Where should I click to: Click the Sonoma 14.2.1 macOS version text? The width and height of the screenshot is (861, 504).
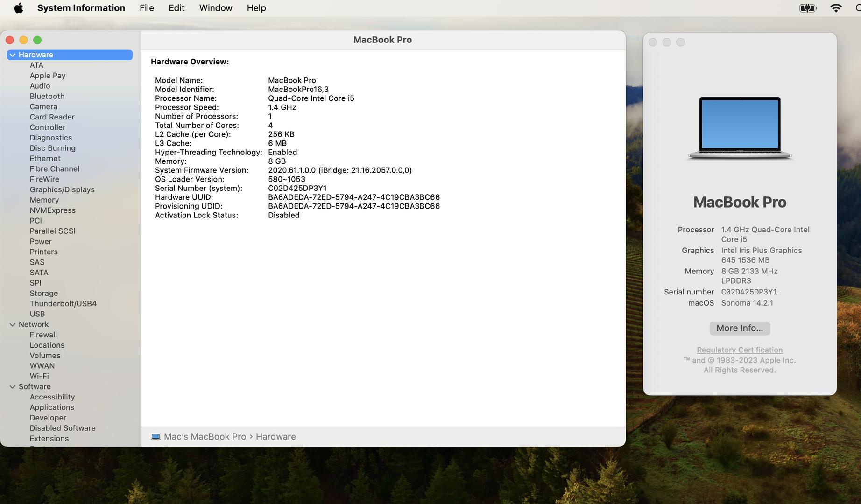point(747,303)
